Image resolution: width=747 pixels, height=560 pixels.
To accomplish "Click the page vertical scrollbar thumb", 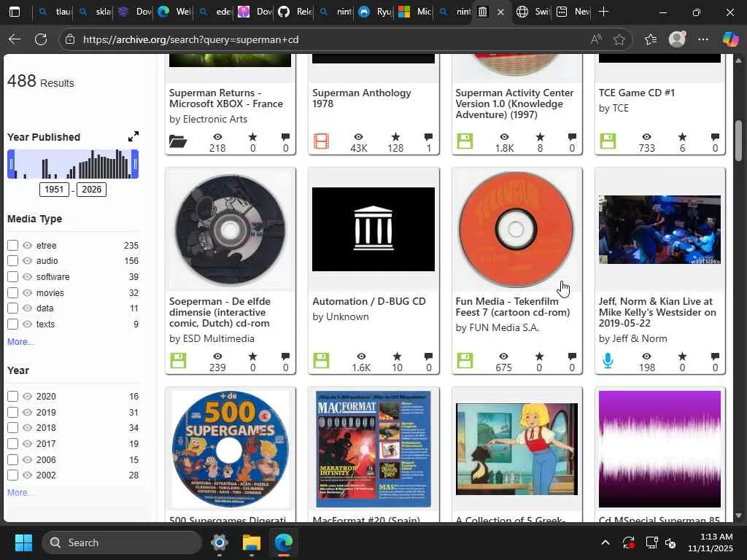I will click(x=738, y=141).
